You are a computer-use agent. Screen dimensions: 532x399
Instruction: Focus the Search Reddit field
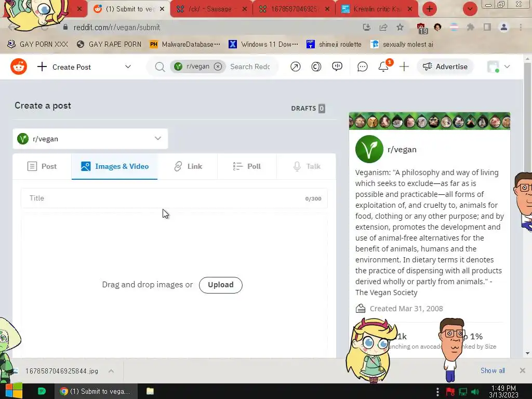(x=250, y=67)
